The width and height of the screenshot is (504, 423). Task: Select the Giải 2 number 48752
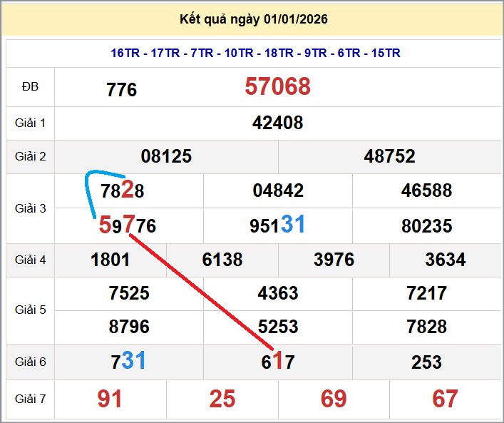pos(389,156)
